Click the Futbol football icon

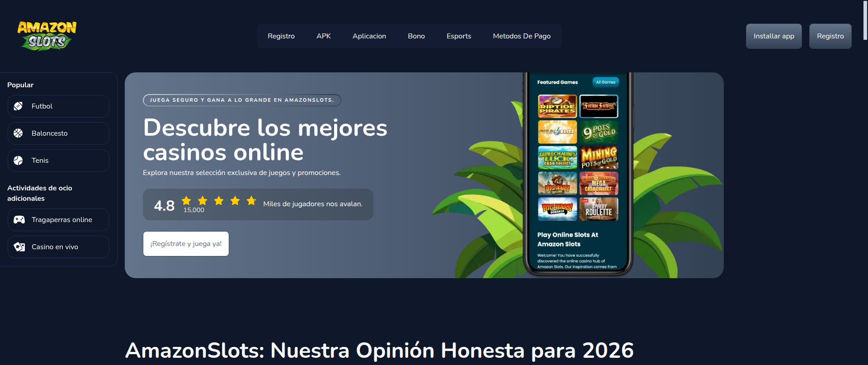pyautogui.click(x=18, y=106)
